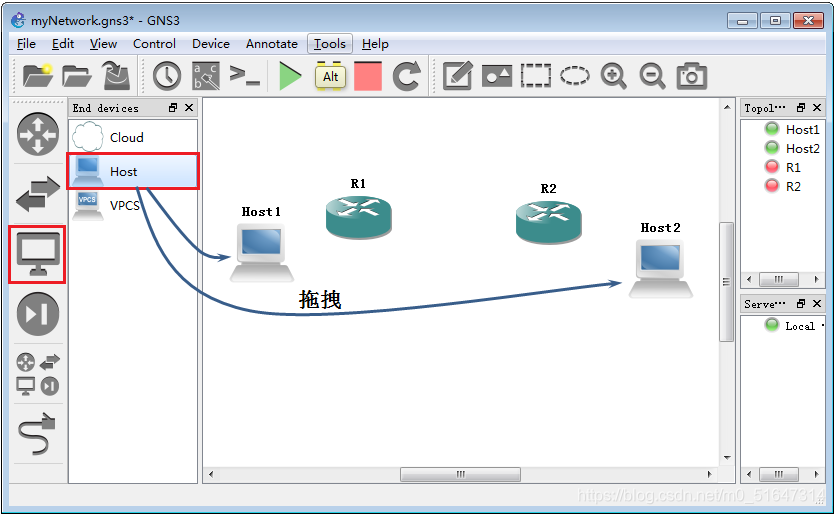Click router R2 on the canvas
This screenshot has height=514, width=835.
[549, 222]
